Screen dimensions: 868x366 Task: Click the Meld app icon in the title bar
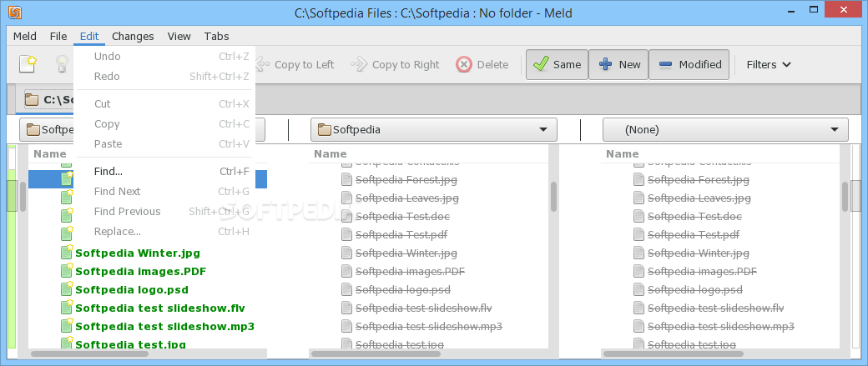click(16, 12)
